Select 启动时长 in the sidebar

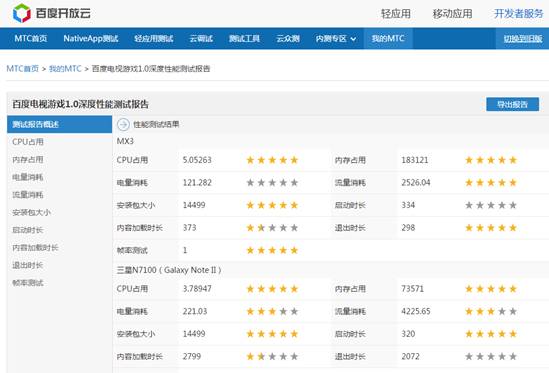coord(28,230)
